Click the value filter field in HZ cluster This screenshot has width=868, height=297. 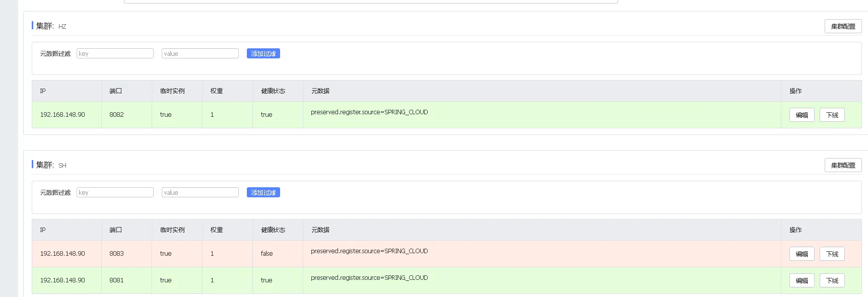point(200,53)
